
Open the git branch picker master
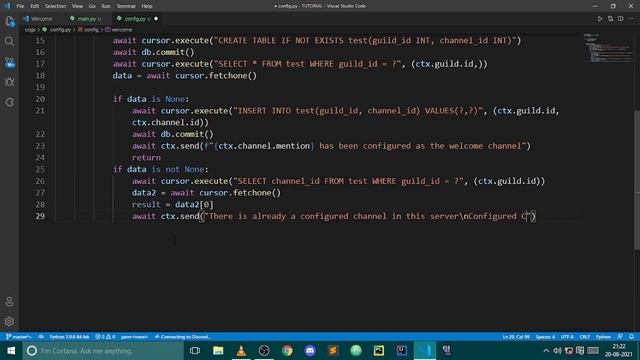click(x=19, y=337)
